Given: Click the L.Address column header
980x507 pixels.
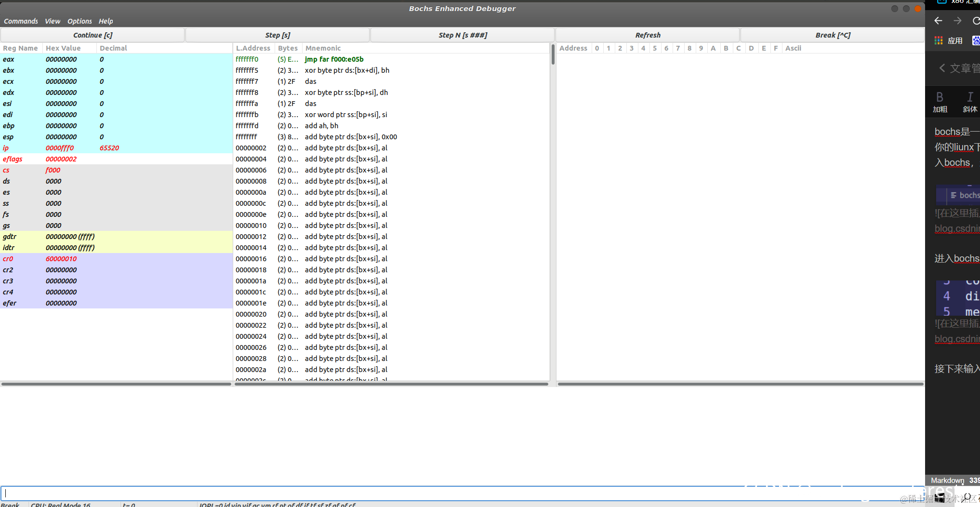Looking at the screenshot, I should pyautogui.click(x=253, y=48).
